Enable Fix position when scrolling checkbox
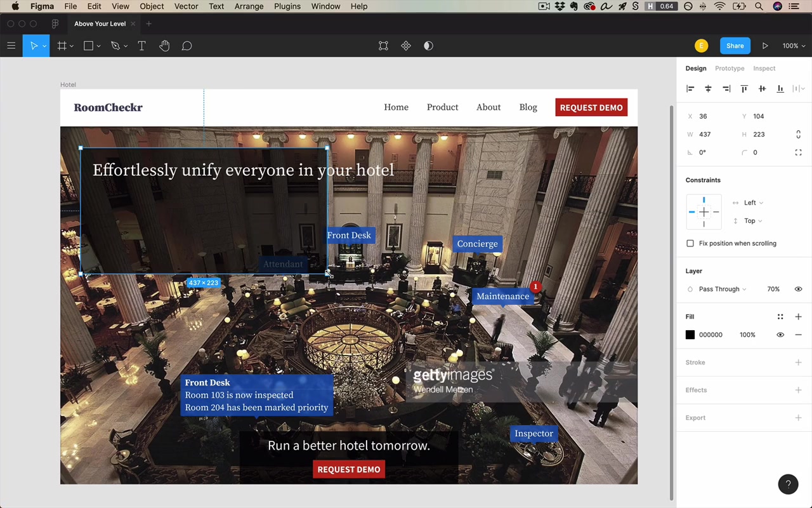Viewport: 812px width, 508px height. click(x=690, y=243)
